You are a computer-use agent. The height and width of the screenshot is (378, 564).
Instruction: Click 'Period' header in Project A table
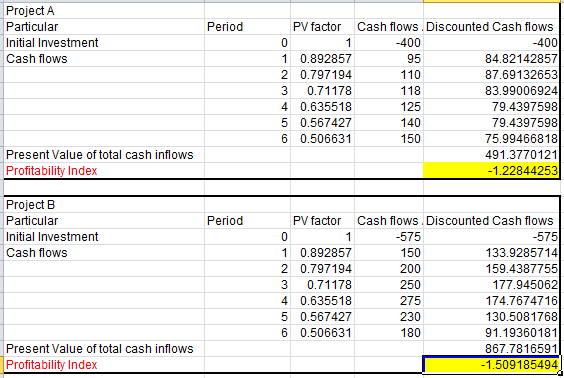tap(247, 27)
